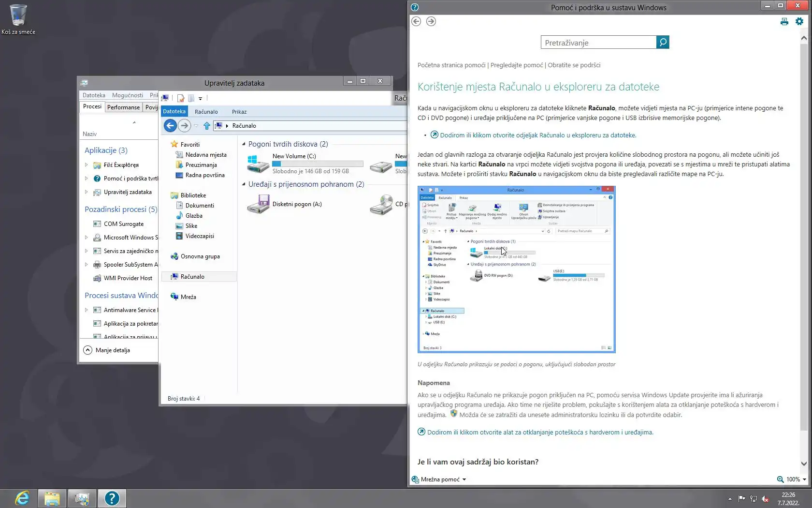The image size is (812, 508).
Task: Select the Disketni pogon (A:) drive
Action: click(284, 204)
